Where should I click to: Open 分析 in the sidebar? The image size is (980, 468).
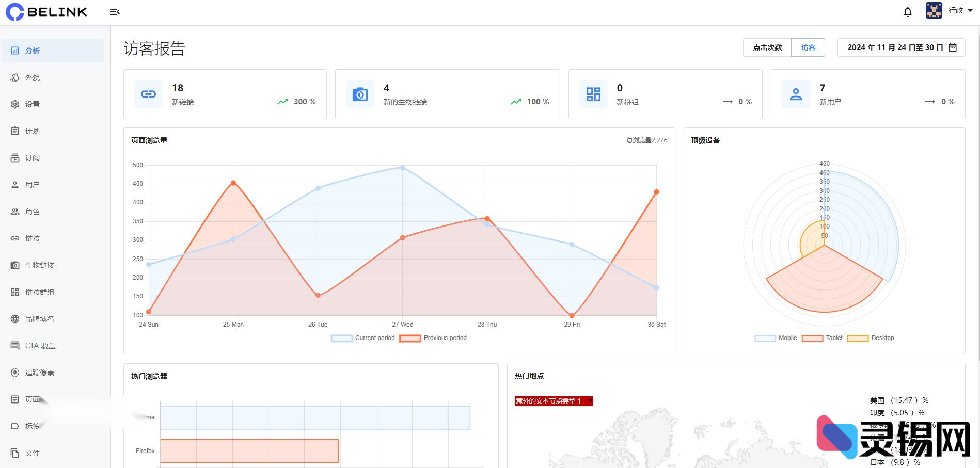pyautogui.click(x=53, y=51)
